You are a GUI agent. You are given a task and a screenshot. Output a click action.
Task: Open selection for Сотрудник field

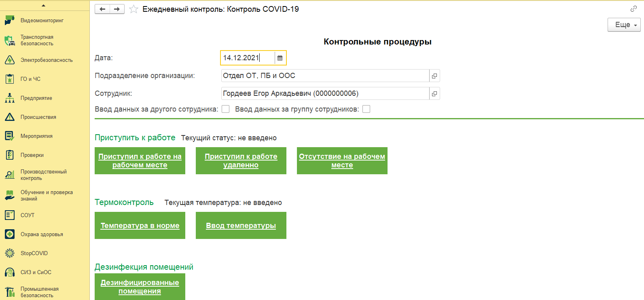pos(434,94)
